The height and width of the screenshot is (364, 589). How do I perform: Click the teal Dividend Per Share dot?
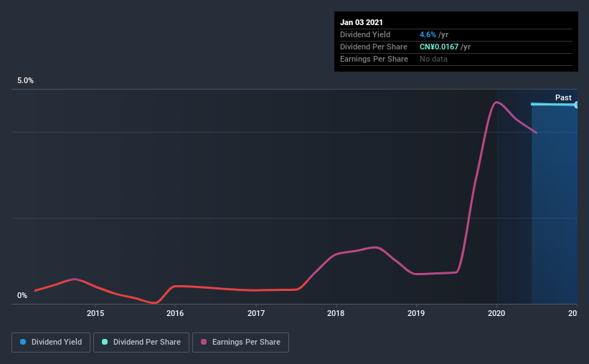click(x=105, y=342)
